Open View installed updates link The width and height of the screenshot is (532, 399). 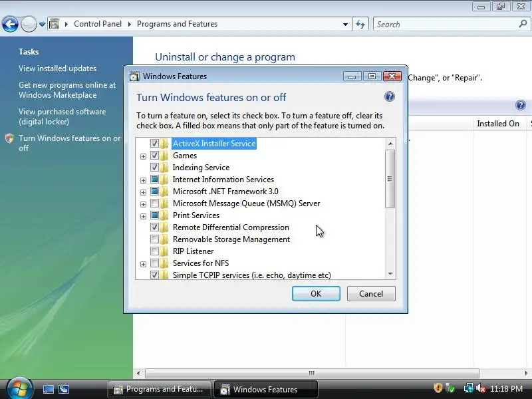pos(57,68)
